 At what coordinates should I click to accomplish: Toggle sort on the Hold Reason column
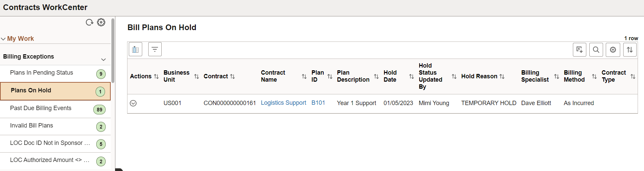click(502, 77)
